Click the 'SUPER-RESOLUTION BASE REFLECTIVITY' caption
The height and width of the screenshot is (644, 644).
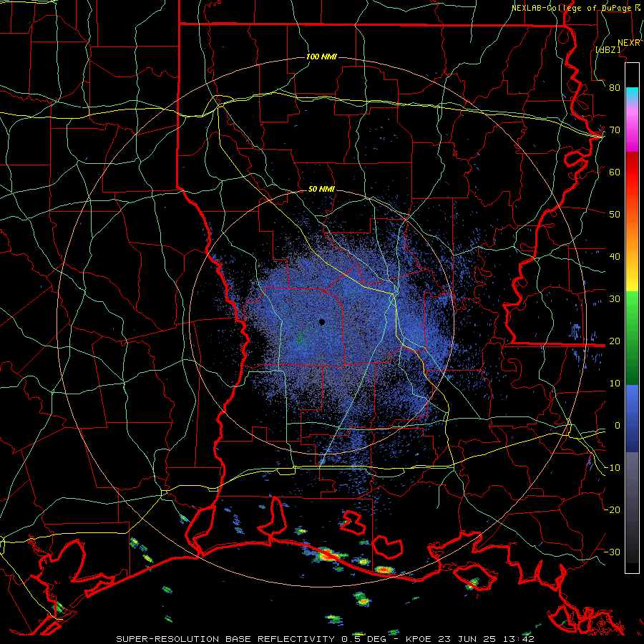tap(225, 639)
